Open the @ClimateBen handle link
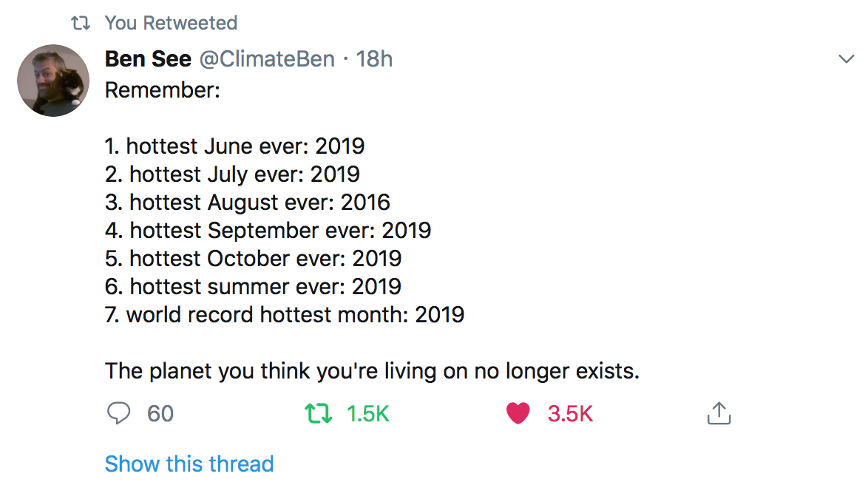 (x=267, y=58)
